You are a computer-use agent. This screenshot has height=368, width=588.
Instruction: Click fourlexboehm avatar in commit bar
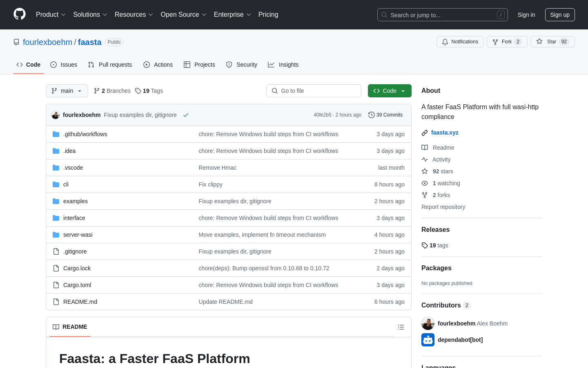tap(56, 115)
